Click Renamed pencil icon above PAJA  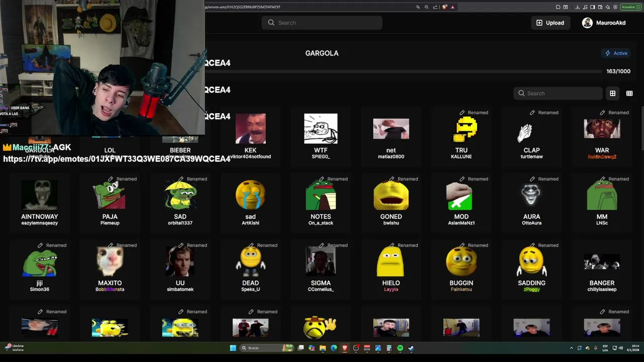click(111, 179)
